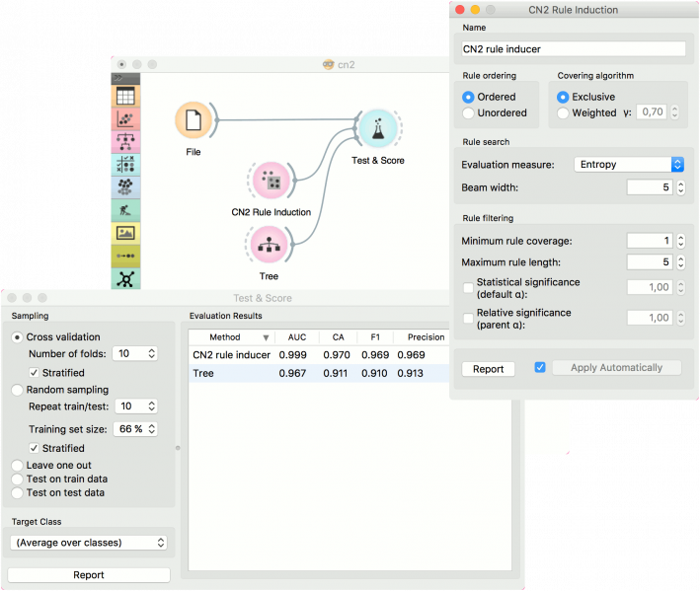Open the Visualize category with scatter plot icon
This screenshot has height=591, width=700.
(x=125, y=119)
